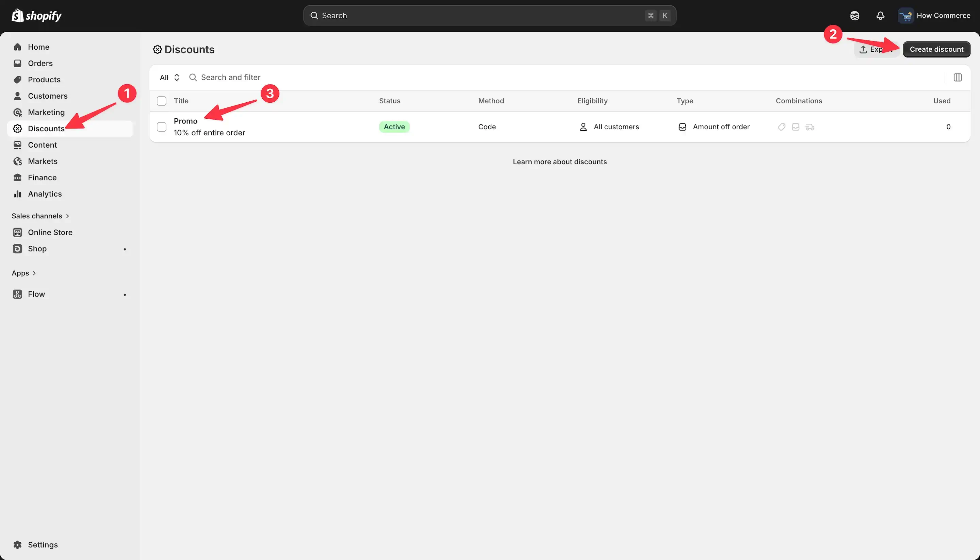Click the Shop channel icon
This screenshot has height=560, width=980.
[x=17, y=249]
